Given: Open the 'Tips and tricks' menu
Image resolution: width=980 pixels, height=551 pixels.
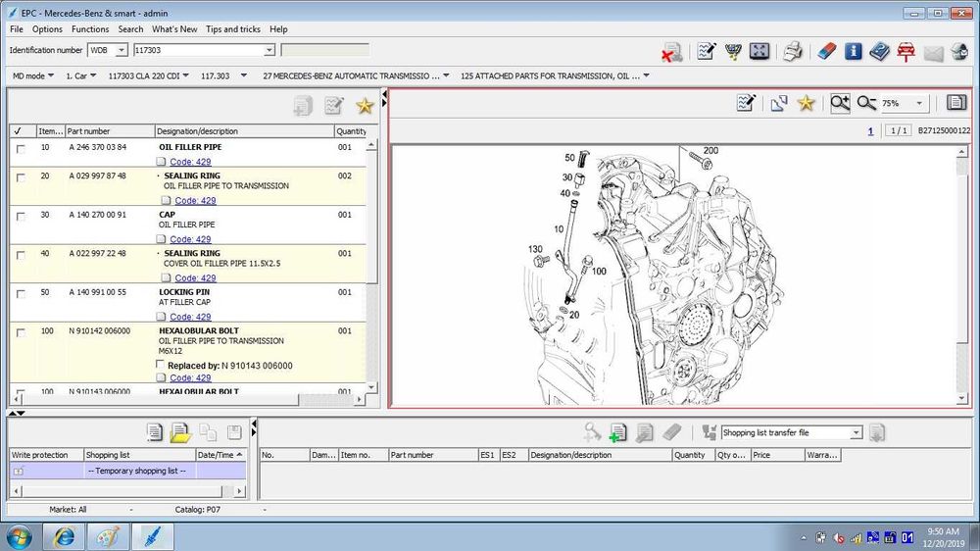Looking at the screenshot, I should pos(233,29).
